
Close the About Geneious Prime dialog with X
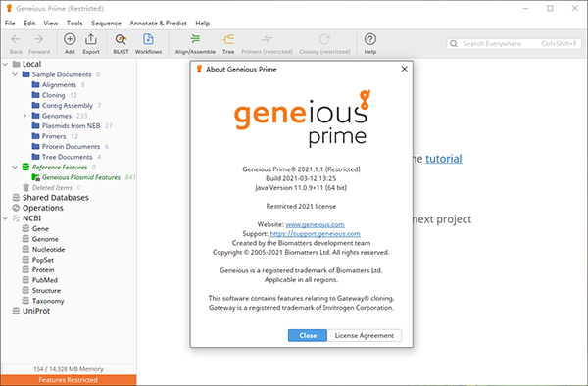pyautogui.click(x=404, y=69)
